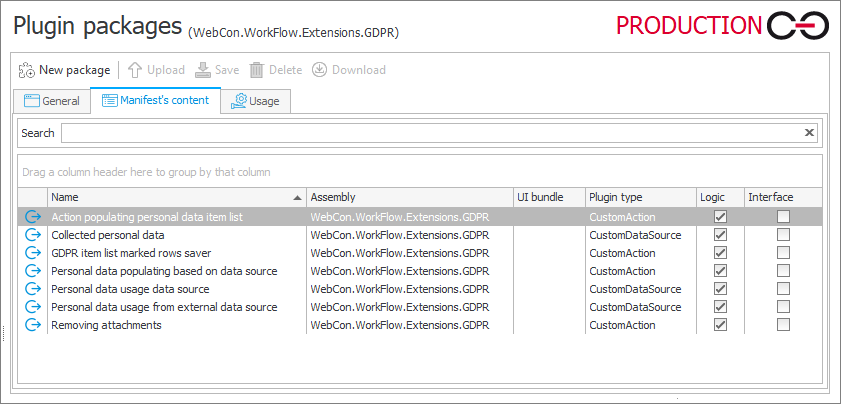This screenshot has width=841, height=404.
Task: Toggle Interface checkbox for Personal data usage data source
Action: click(784, 289)
